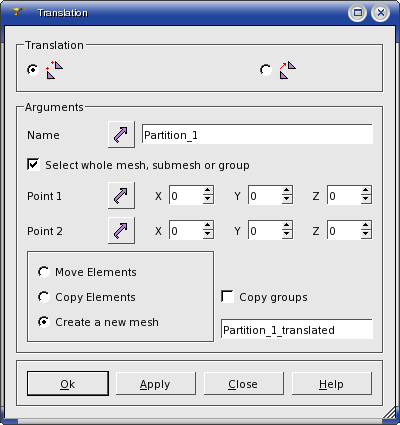
Task: Decrease the Point 1 Z value with down arrow
Action: pos(366,199)
